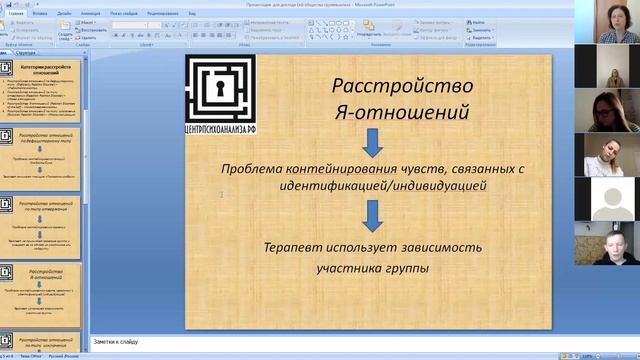Screen dimensions: 640x360
Task: Expand the Выделить (Select) dropdown
Action: (x=480, y=38)
